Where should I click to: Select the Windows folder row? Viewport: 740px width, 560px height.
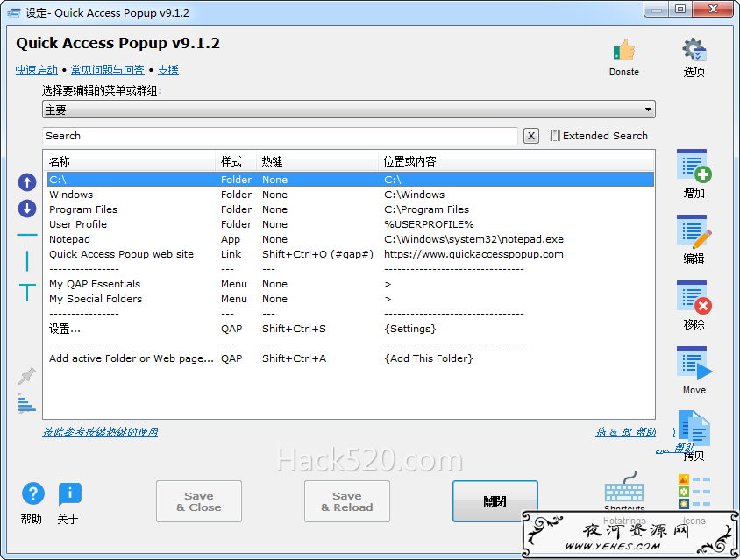(x=350, y=195)
